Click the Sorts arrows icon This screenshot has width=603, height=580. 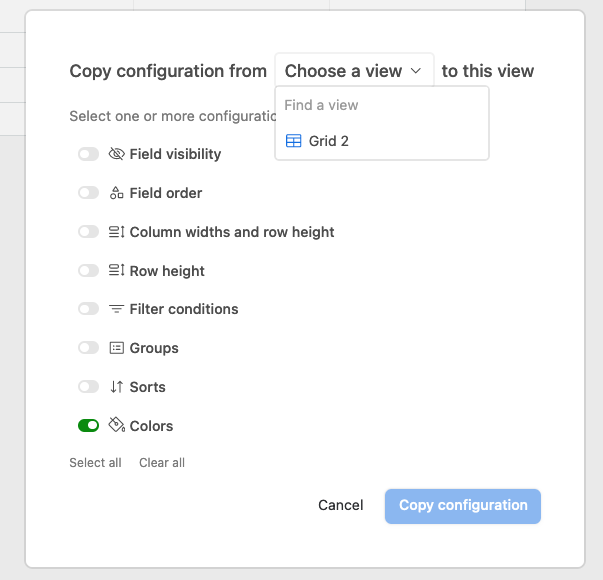[117, 387]
